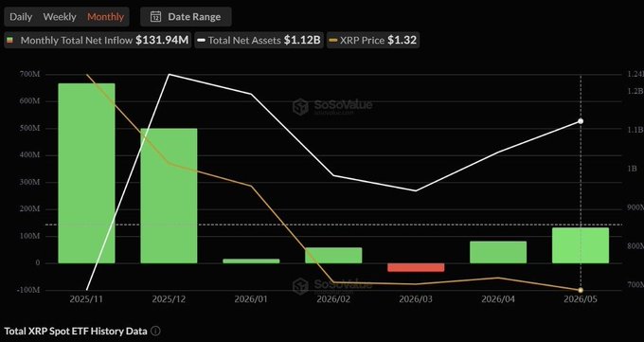Click the 300M left axis label

(x=29, y=182)
